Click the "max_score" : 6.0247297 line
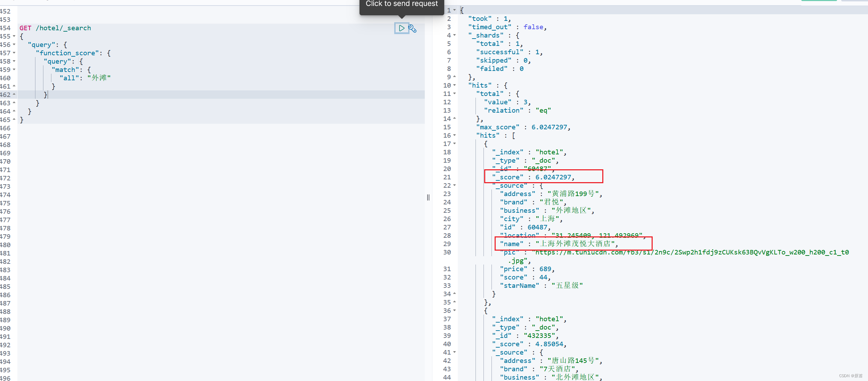The height and width of the screenshot is (381, 868). [523, 127]
